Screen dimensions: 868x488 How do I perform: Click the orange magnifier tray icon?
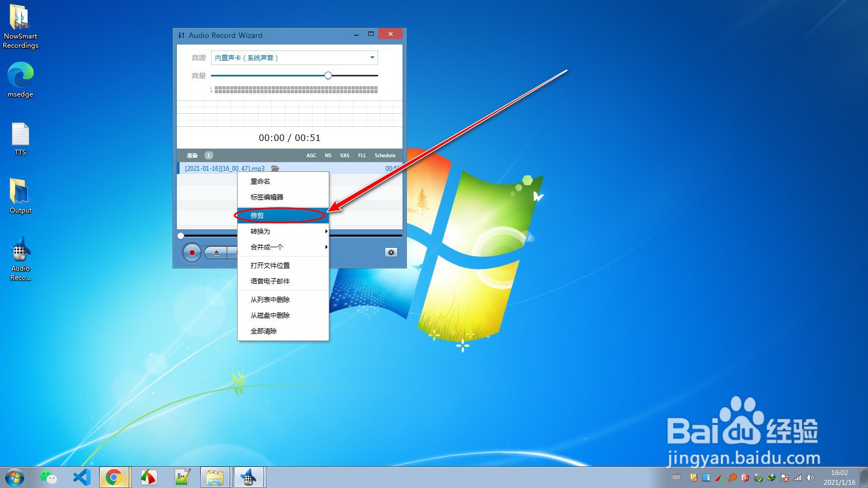732,478
